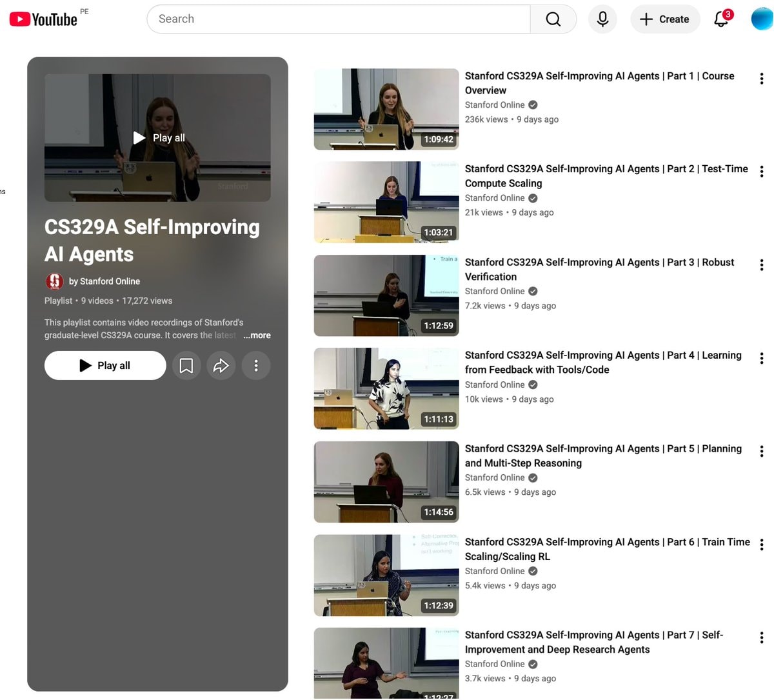The height and width of the screenshot is (700, 774).
Task: Click '7.2k views • 9 days ago' text
Action: pos(510,306)
